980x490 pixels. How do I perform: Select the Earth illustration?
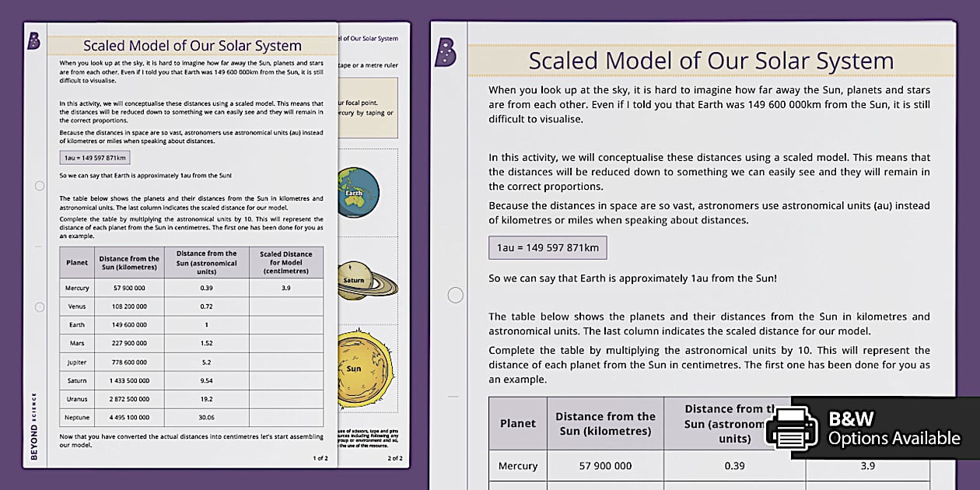[358, 192]
